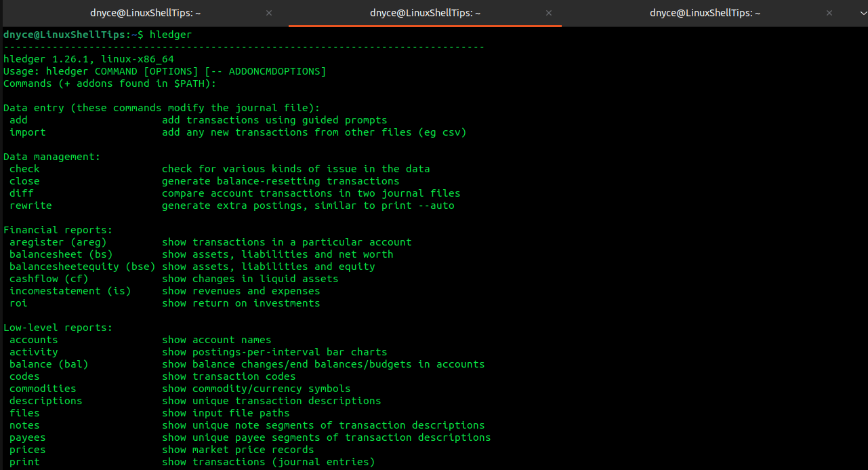Click the 'Commands (+ addons found in $PATH):' line

tap(110, 83)
